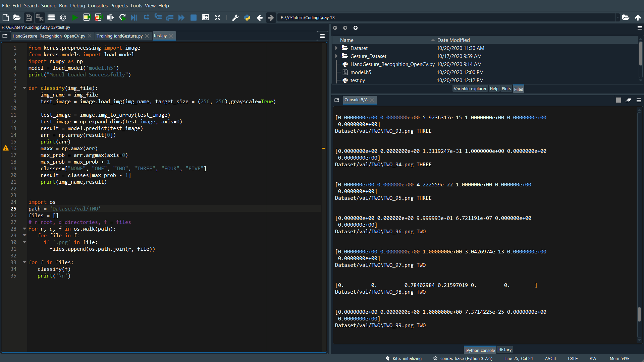The image size is (644, 362).
Task: Click the blue Stop debugging square
Action: click(x=194, y=17)
